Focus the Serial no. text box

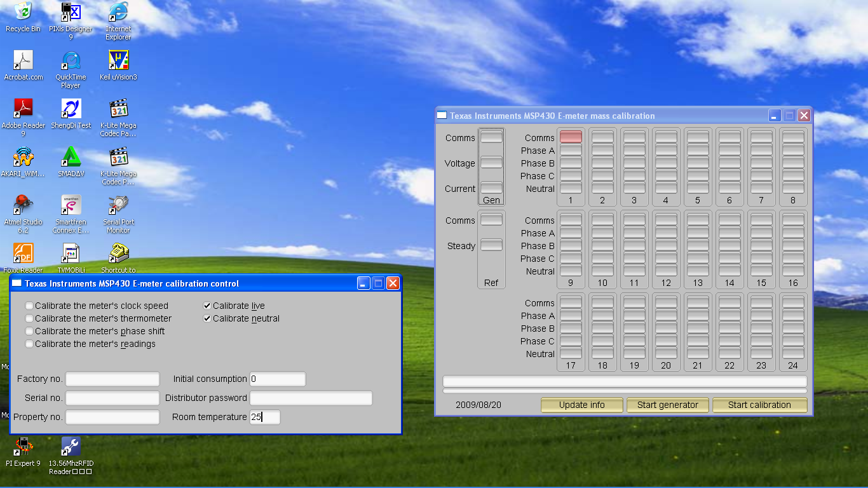click(x=112, y=398)
